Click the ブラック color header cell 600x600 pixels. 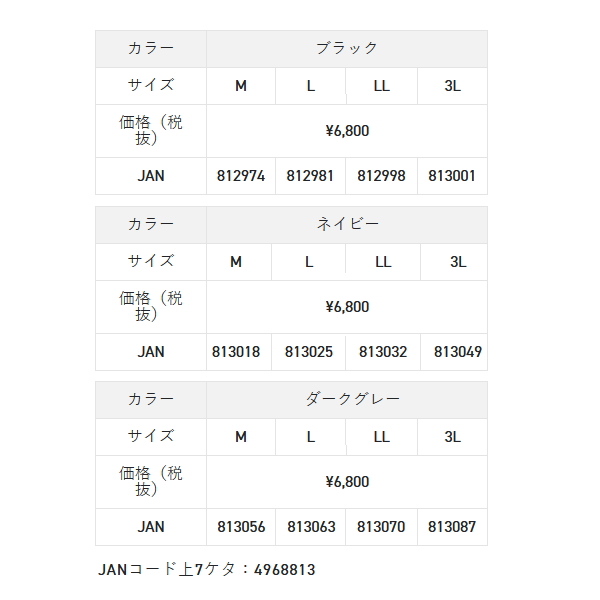pos(347,48)
